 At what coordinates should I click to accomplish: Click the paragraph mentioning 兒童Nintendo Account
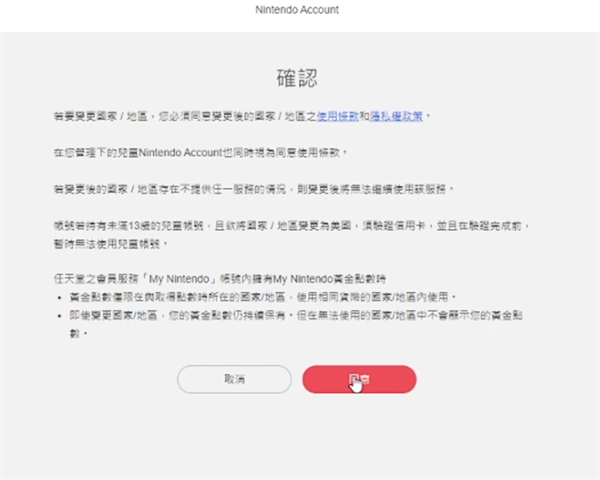point(200,152)
